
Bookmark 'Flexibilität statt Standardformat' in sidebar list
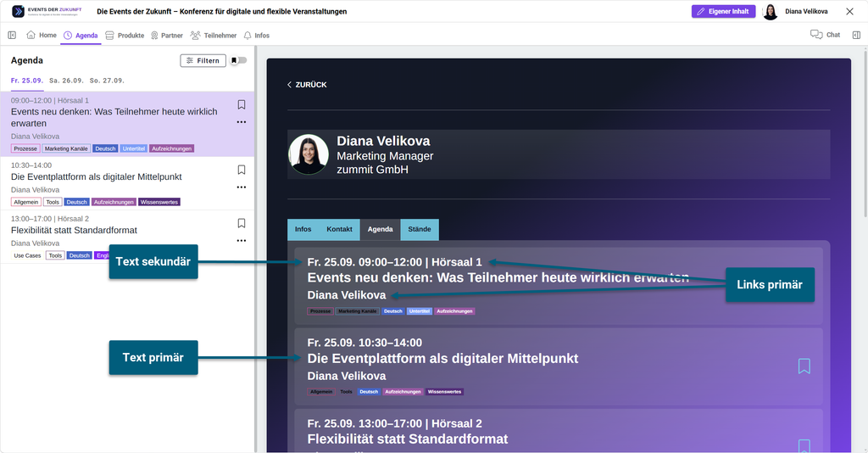pyautogui.click(x=242, y=223)
